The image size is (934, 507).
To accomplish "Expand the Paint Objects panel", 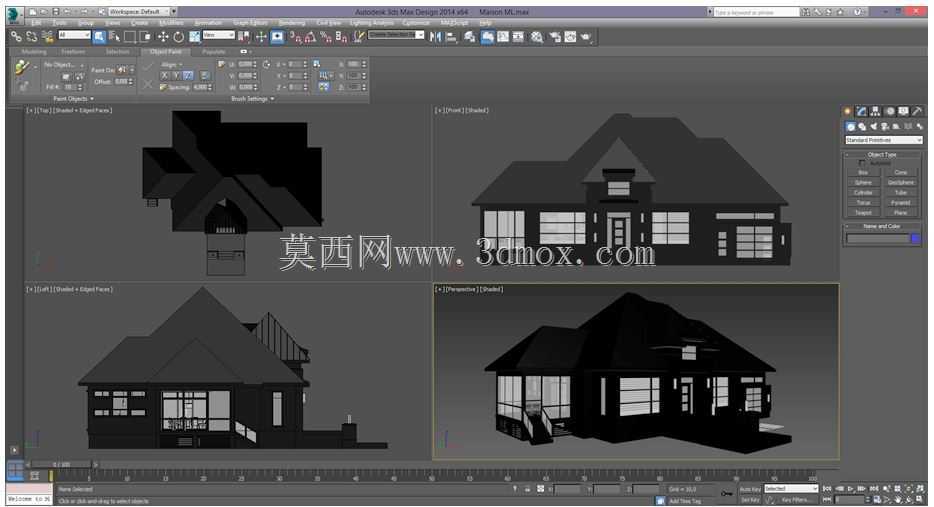I will point(74,99).
